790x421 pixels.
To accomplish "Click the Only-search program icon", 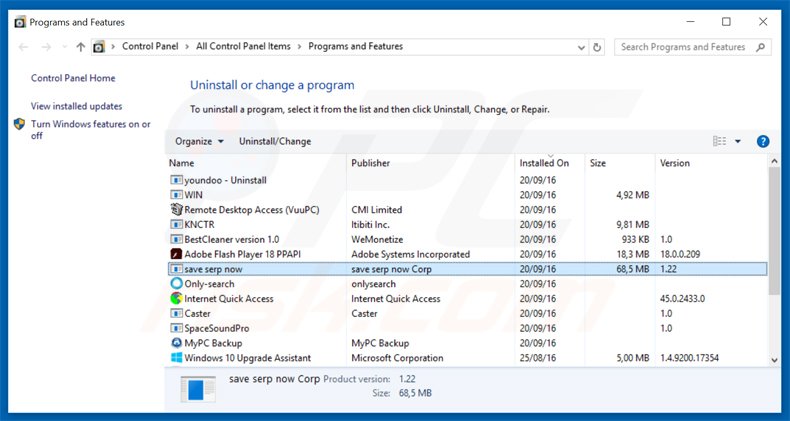I will (x=176, y=284).
